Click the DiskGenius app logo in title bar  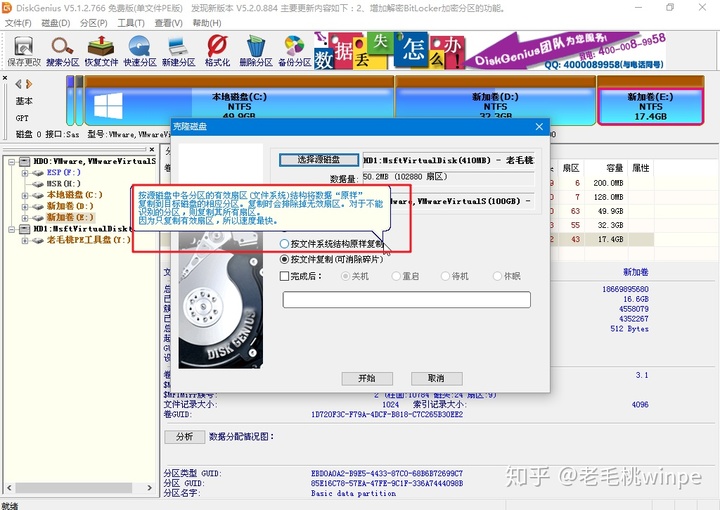(7, 8)
